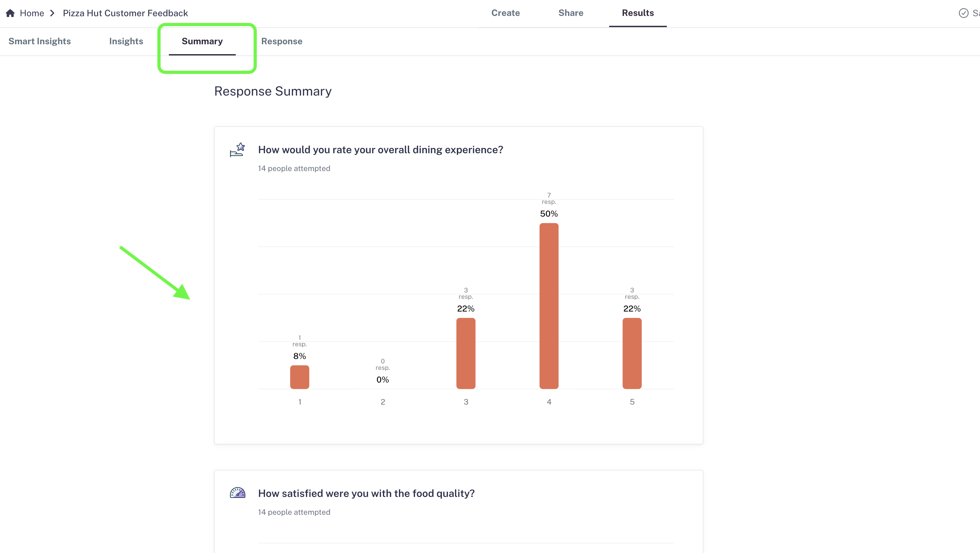This screenshot has width=980, height=553.
Task: Click the star rating question icon
Action: pos(237,150)
